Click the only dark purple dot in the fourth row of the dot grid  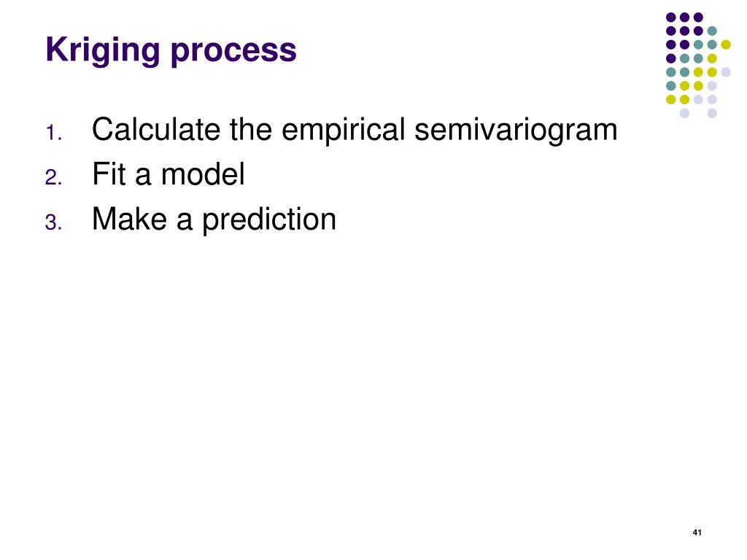point(671,58)
